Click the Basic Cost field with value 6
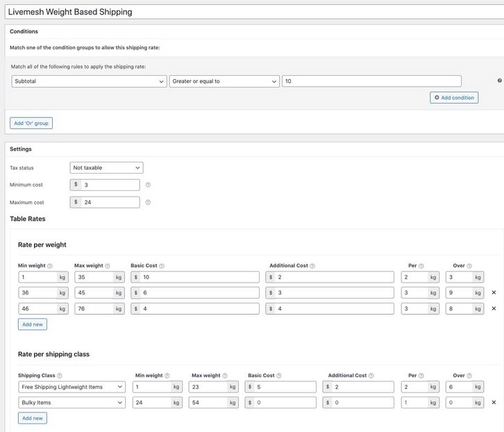 pyautogui.click(x=195, y=292)
